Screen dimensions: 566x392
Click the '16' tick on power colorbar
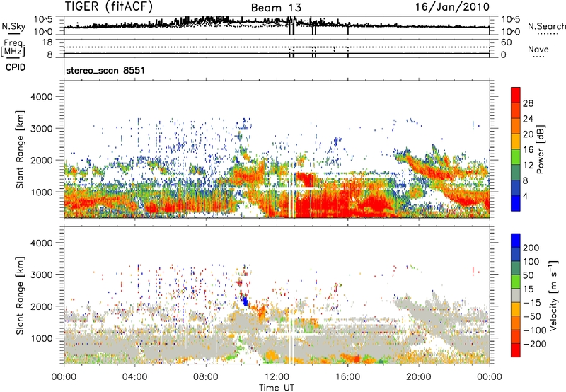click(528, 150)
